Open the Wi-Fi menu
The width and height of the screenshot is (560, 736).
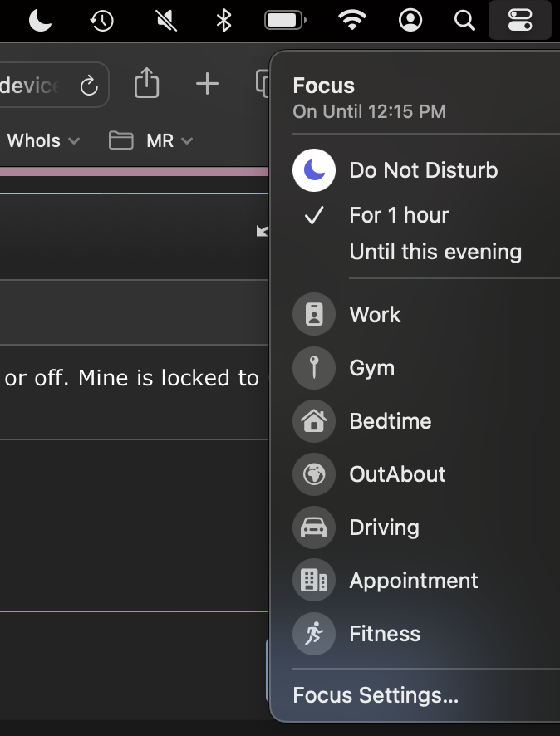352,21
